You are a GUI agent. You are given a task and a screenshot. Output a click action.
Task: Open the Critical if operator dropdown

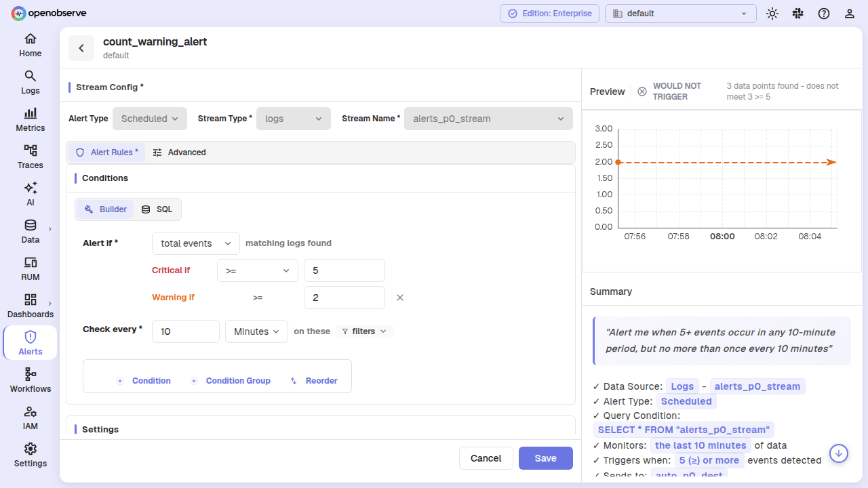coord(258,270)
